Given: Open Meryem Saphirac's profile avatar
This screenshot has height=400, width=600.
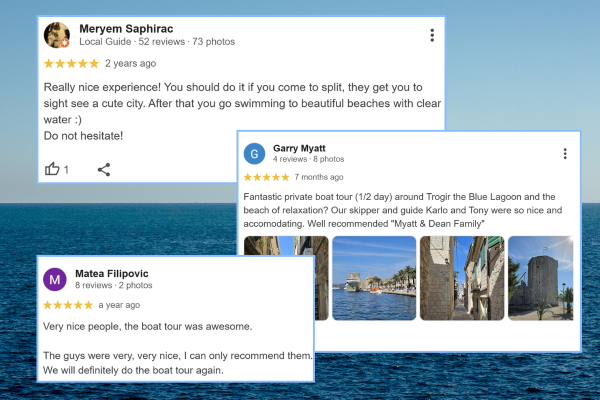Looking at the screenshot, I should click(x=57, y=35).
